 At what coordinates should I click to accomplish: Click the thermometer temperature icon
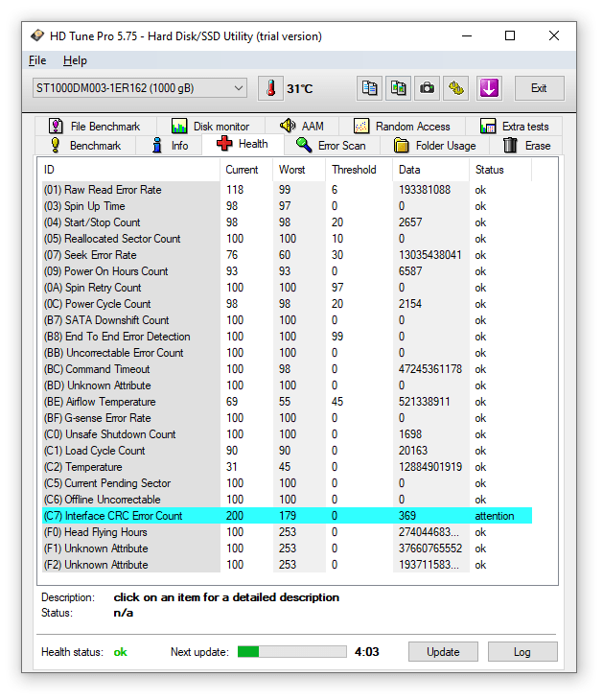coord(270,88)
